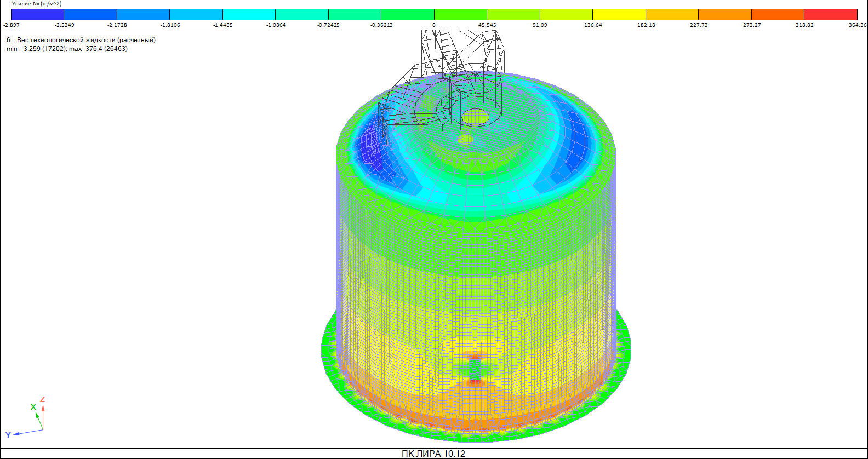The image size is (868, 459).
Task: Click the ПК ЛИРА 10.12 footer label
Action: click(433, 454)
